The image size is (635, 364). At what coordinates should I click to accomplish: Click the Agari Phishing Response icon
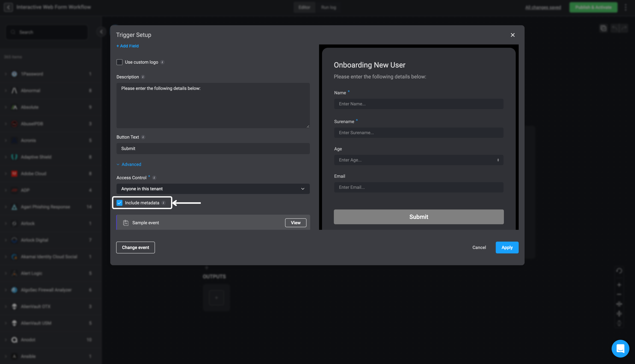(x=14, y=207)
